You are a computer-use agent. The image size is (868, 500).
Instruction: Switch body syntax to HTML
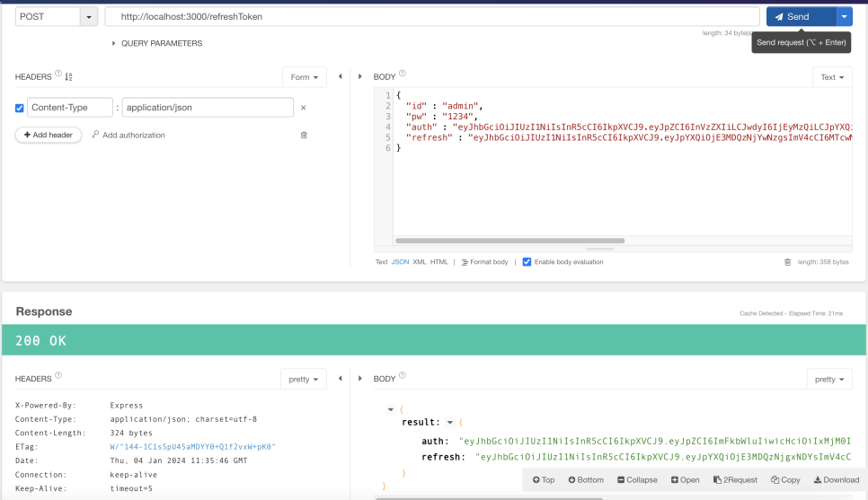point(439,262)
